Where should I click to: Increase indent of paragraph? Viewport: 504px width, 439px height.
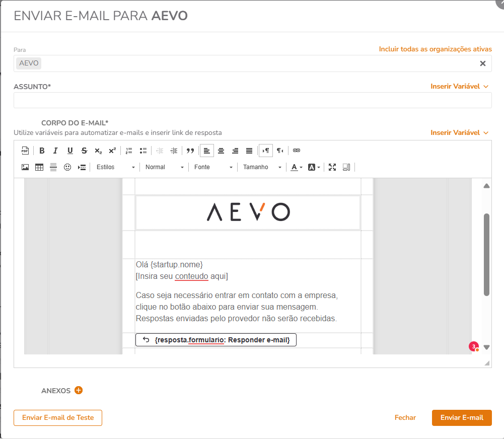coord(174,151)
